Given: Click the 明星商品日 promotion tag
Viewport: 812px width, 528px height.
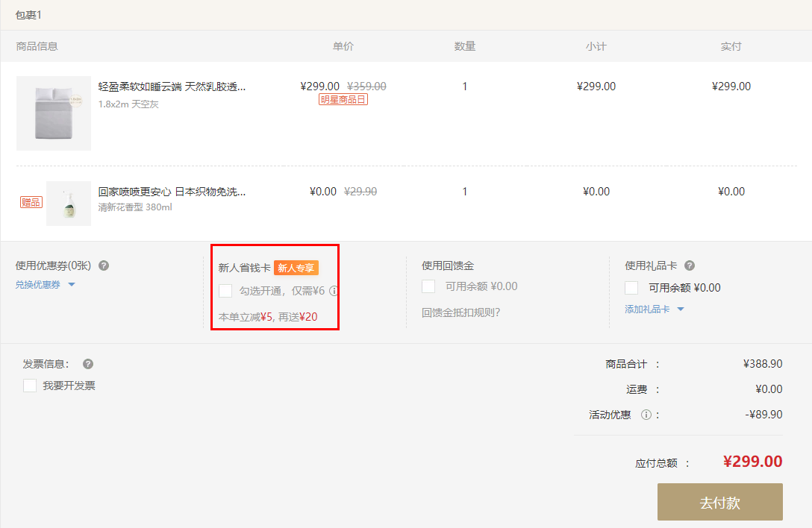Looking at the screenshot, I should [x=343, y=99].
